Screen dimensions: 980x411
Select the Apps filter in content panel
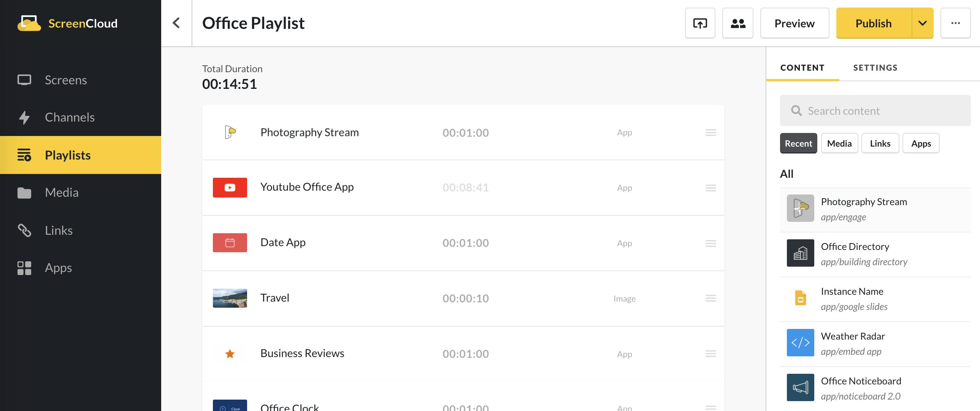tap(921, 143)
